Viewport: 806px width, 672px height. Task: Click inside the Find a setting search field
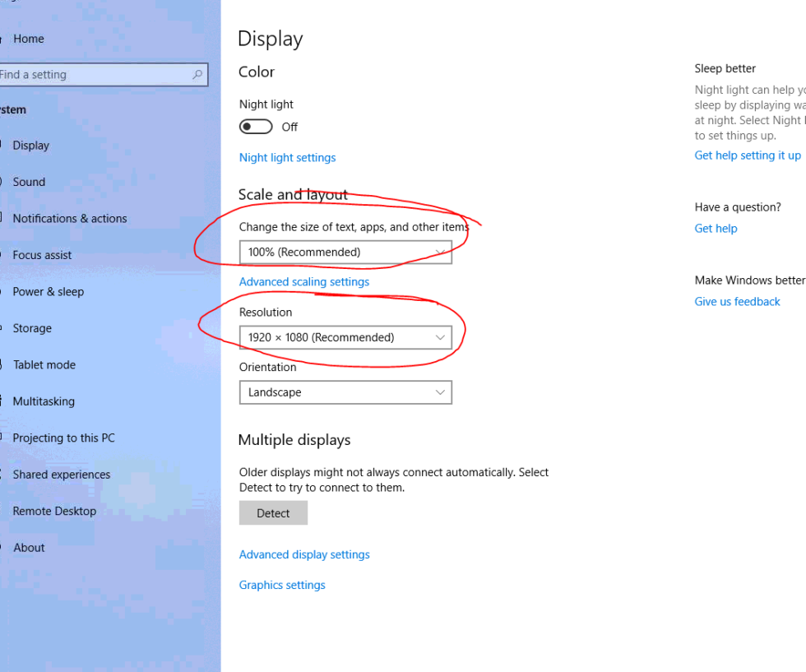point(90,74)
